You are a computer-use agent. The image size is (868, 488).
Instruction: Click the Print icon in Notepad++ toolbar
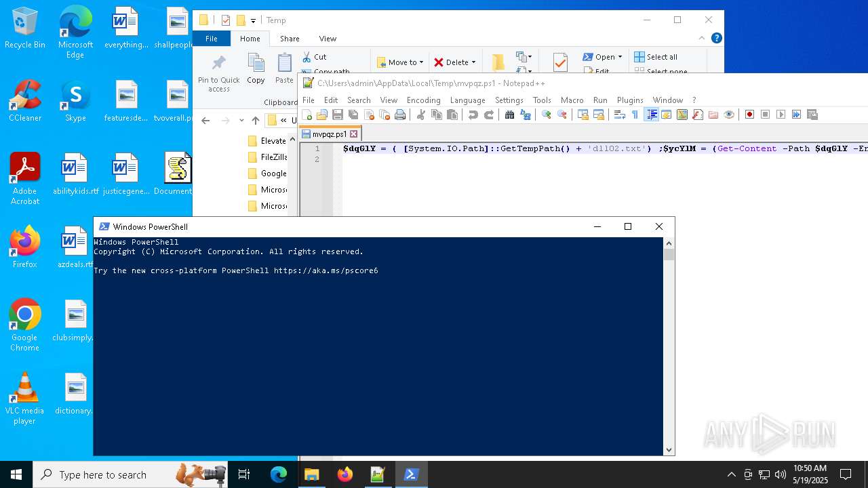tap(400, 115)
